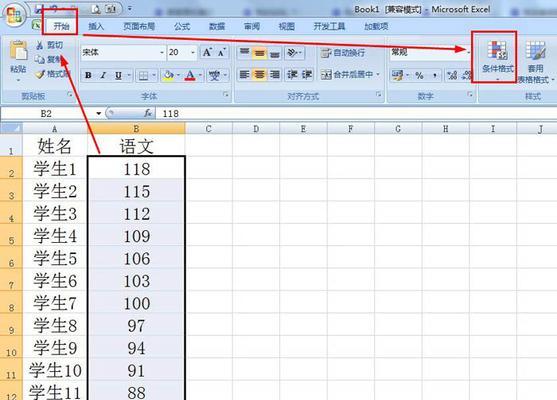This screenshot has width=557, height=400.
Task: Expand the Name Box dropdown arrow
Action: click(98, 114)
